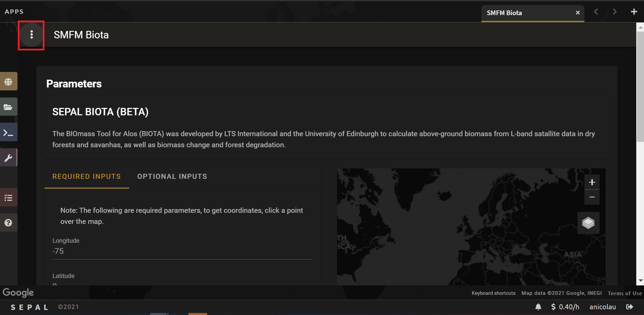644x315 pixels.
Task: Open the Help question mark icon
Action: (8, 223)
